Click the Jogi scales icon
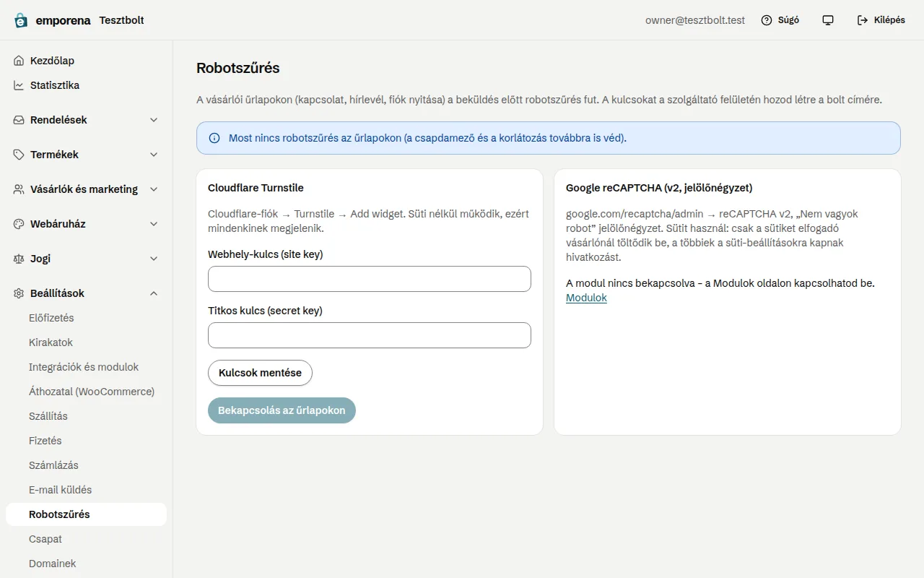The height and width of the screenshot is (578, 924). click(x=19, y=259)
